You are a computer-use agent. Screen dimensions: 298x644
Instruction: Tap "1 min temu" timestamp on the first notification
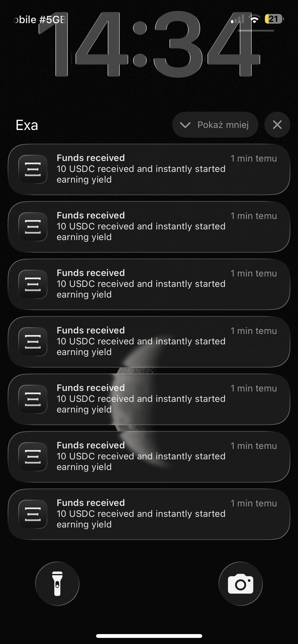click(253, 158)
